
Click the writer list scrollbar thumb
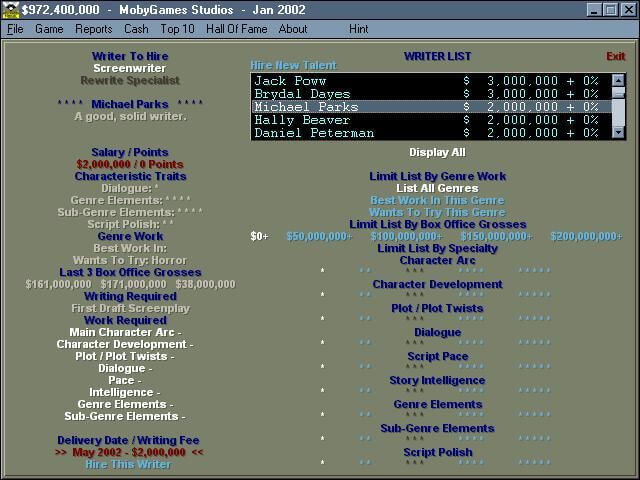(x=619, y=95)
